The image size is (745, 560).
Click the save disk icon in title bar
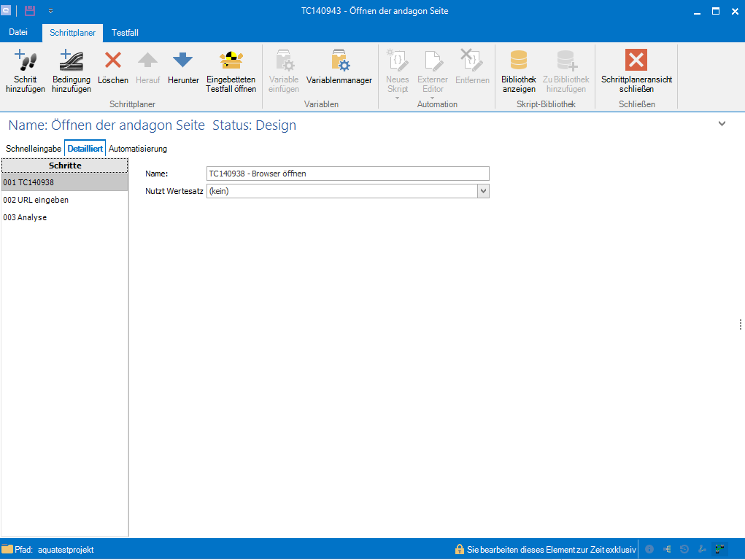(30, 11)
